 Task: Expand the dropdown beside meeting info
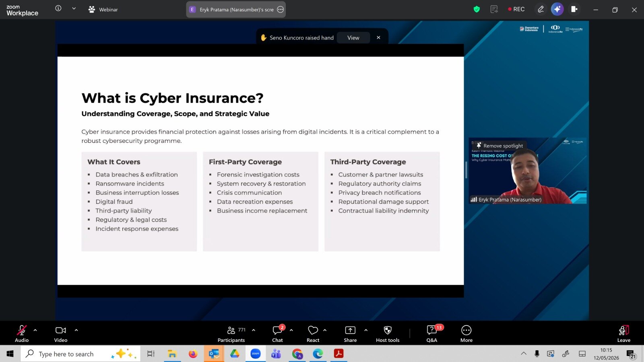click(x=74, y=8)
